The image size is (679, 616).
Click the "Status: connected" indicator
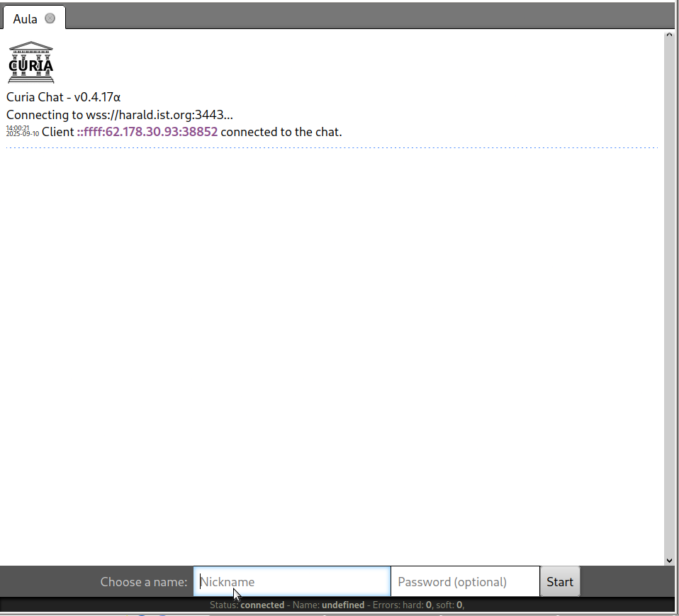click(x=247, y=605)
